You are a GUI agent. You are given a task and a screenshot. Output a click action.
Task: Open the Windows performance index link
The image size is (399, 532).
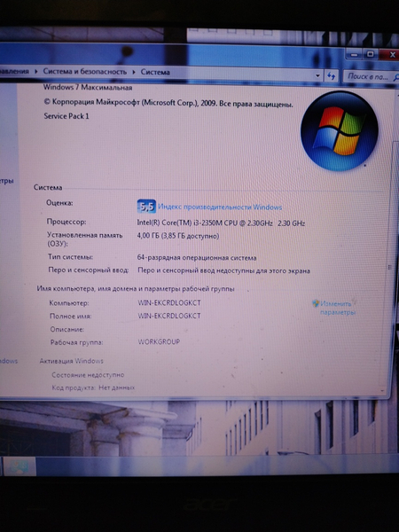pos(220,207)
